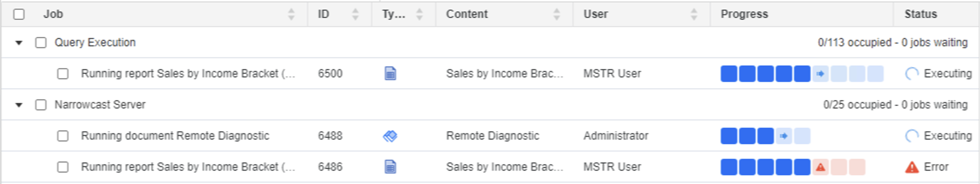The image size is (980, 184).
Task: Click the red Error warning status icon
Action: pos(912,167)
